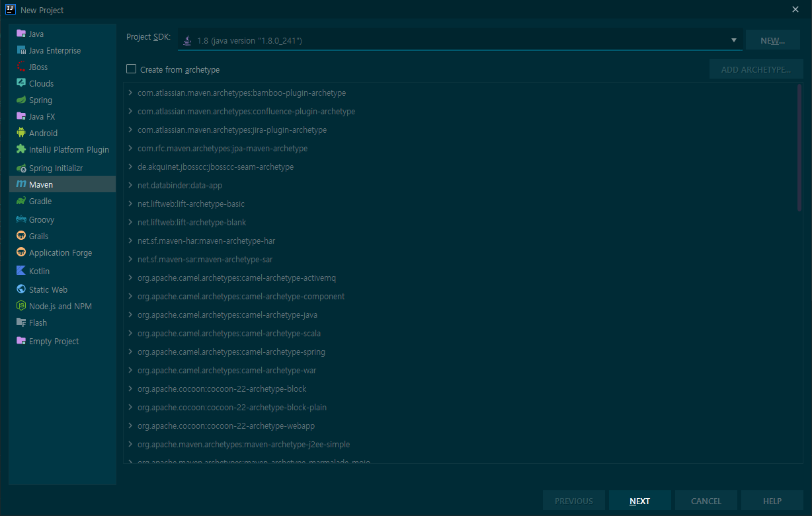Click the Java Enterprise icon
The height and width of the screenshot is (516, 812).
coord(21,50)
